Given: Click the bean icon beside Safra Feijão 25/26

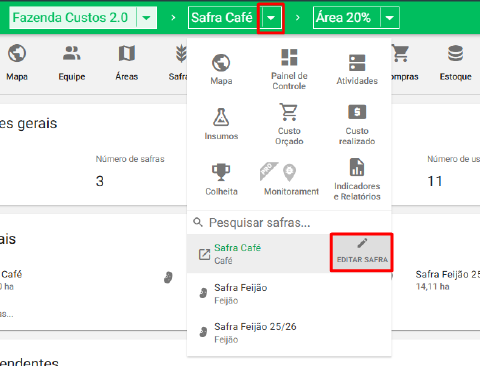Looking at the screenshot, I should click(x=203, y=332).
